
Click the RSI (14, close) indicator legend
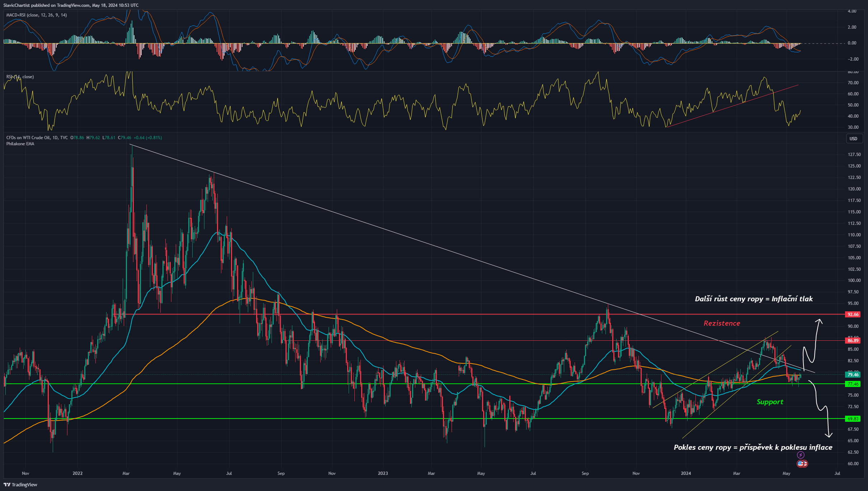click(x=20, y=77)
